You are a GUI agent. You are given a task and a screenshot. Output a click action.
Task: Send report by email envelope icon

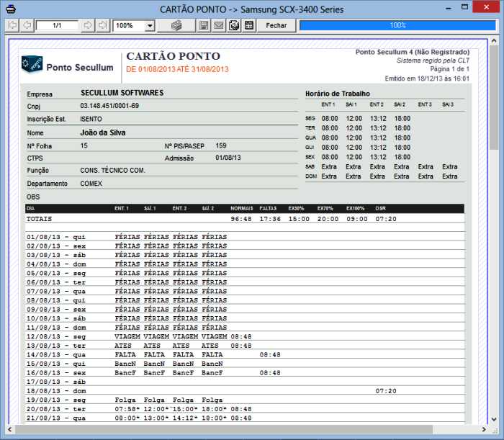click(x=219, y=25)
